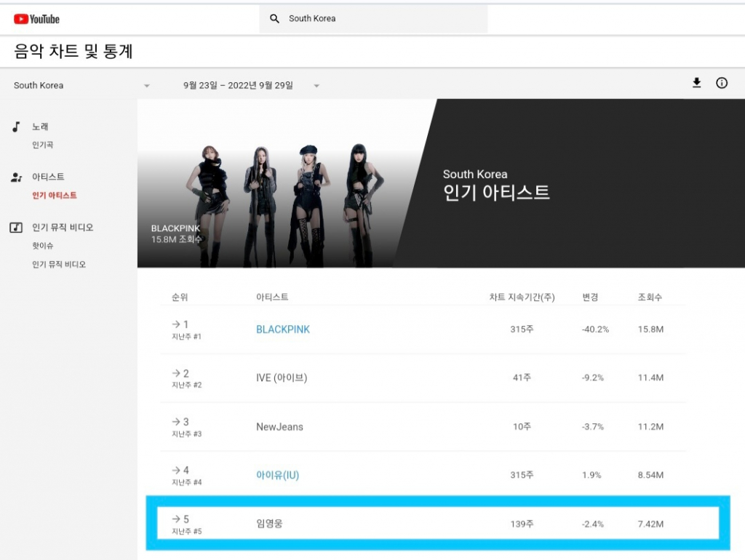Click the 조회수 column header
This screenshot has width=745, height=560.
[650, 297]
